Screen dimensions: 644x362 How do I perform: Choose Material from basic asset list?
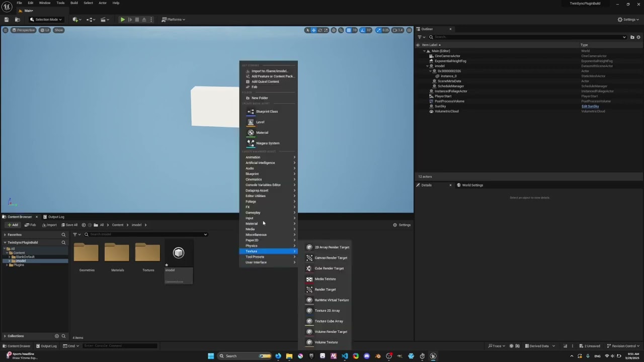(268, 133)
